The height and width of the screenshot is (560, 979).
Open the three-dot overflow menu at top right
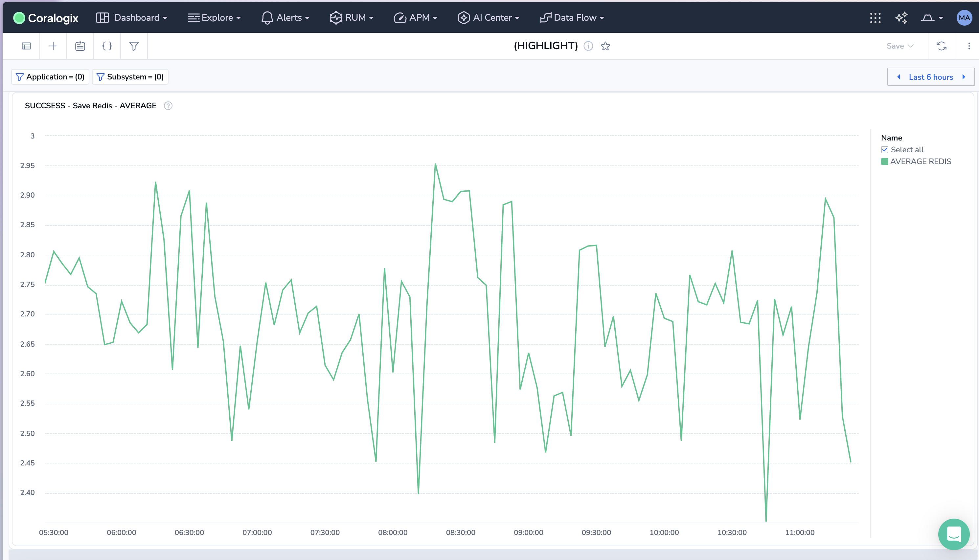(969, 46)
